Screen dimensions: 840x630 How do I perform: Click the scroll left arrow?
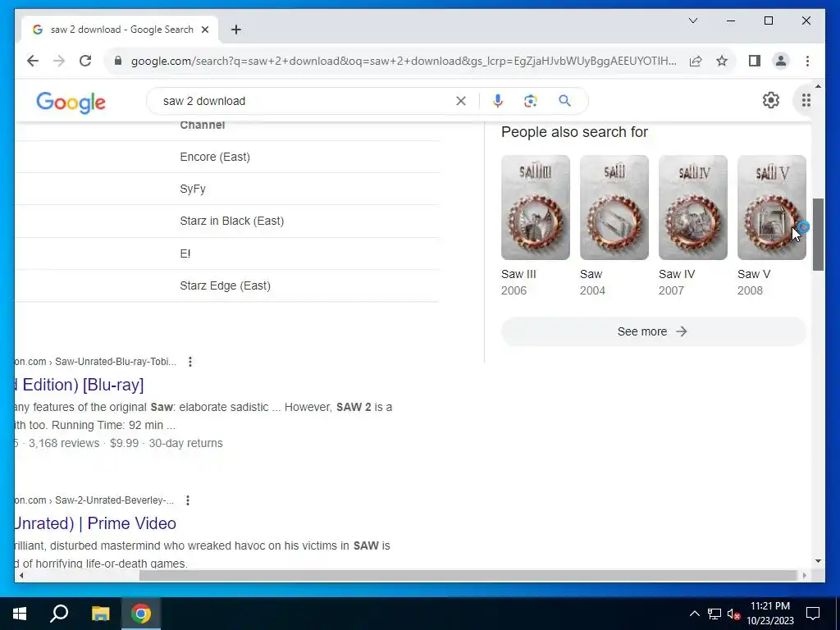pos(21,575)
